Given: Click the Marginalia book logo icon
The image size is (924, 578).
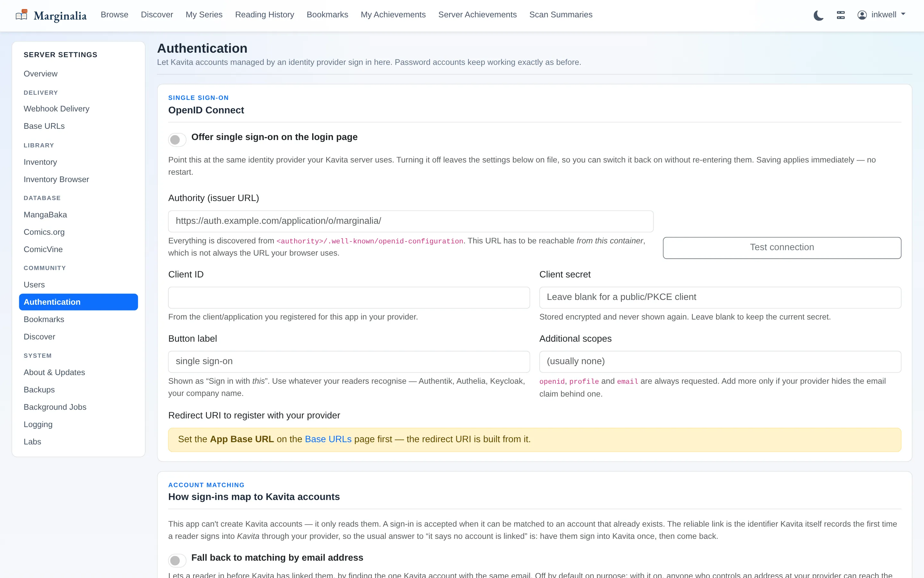Looking at the screenshot, I should click(x=21, y=15).
